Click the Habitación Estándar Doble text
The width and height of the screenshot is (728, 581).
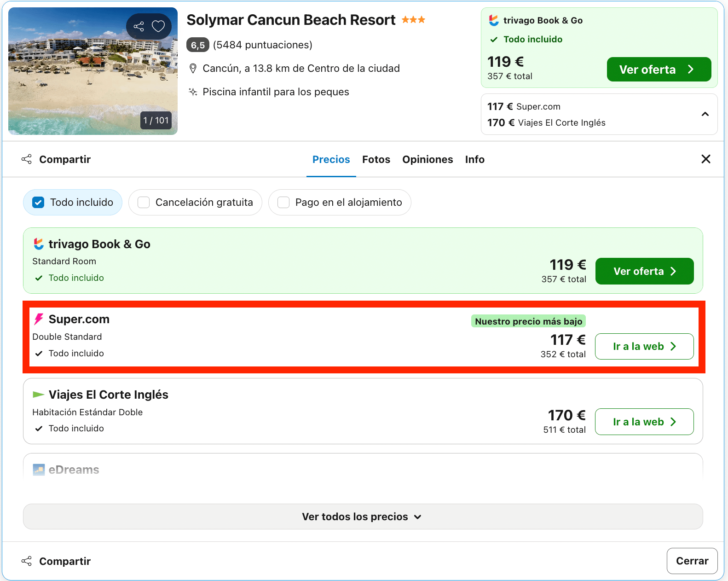(87, 412)
